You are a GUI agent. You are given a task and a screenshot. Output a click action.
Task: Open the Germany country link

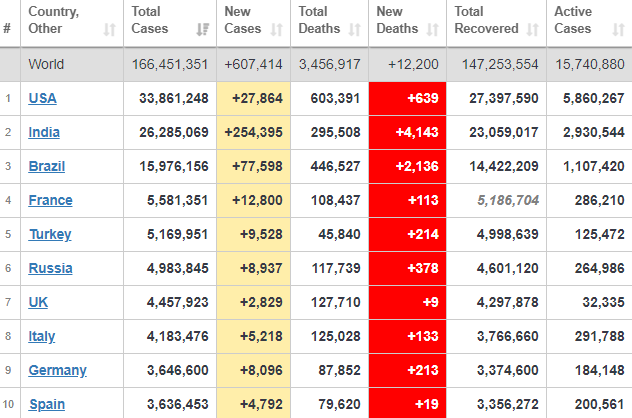click(58, 370)
